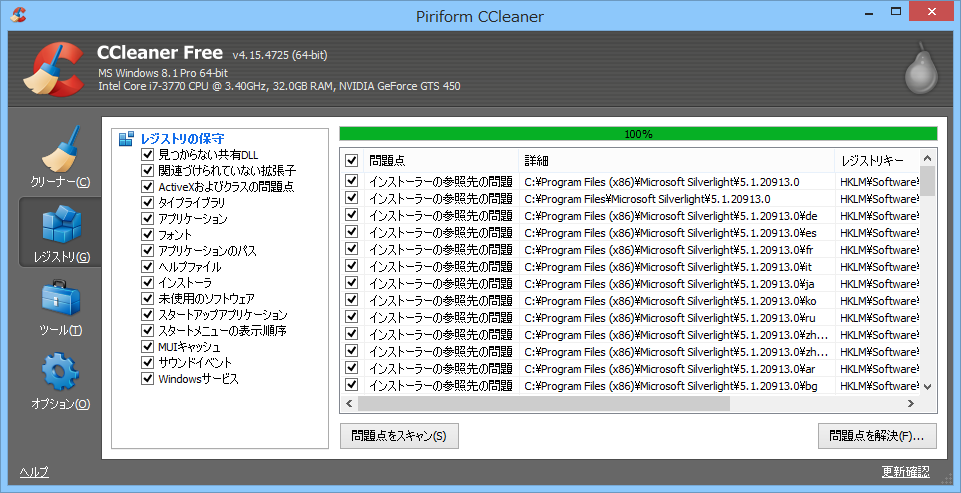This screenshot has height=493, width=961.
Task: Click the 100% scan progress bar
Action: coord(638,134)
